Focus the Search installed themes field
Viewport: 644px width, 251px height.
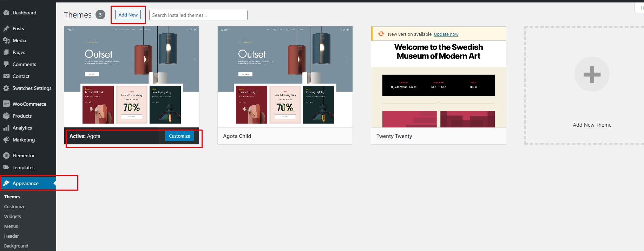[198, 15]
